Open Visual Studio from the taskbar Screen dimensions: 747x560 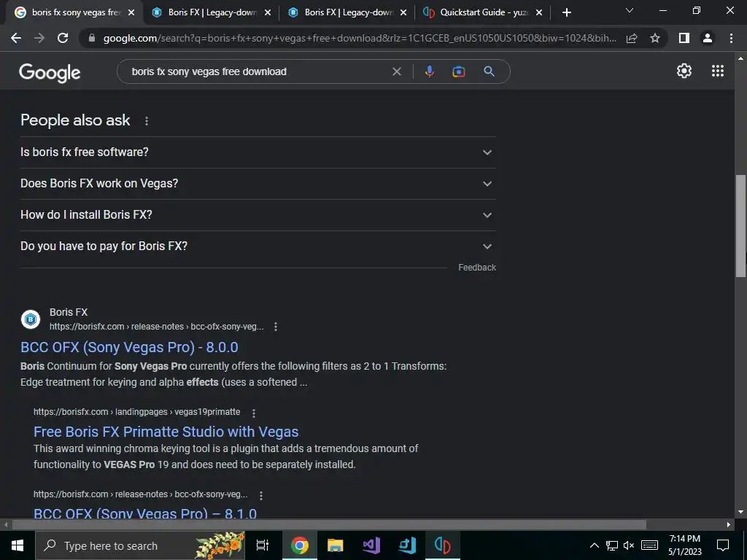371,545
